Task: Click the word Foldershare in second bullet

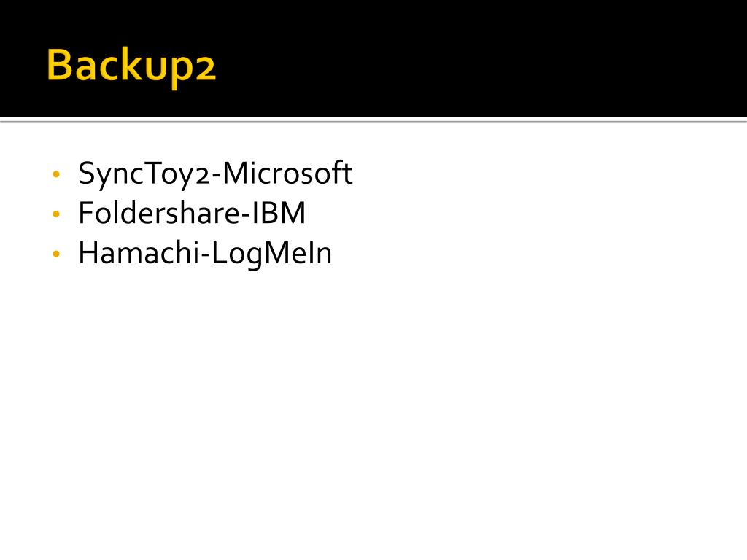Action: click(159, 212)
